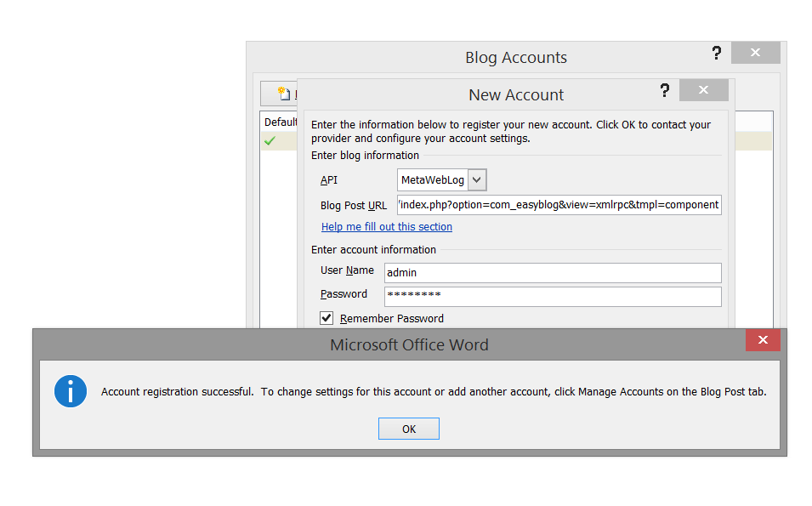Screen dimensions: 812x506
Task: Click the 'Enter blog information' section label
Action: click(365, 156)
